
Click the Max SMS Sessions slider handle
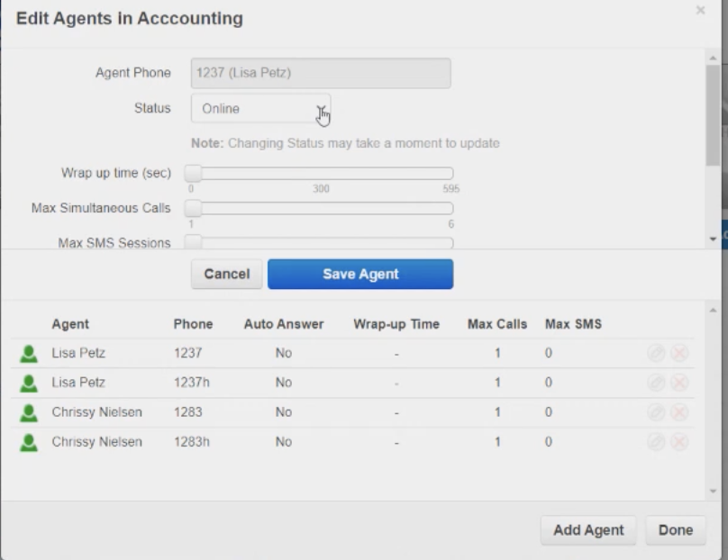pyautogui.click(x=193, y=242)
